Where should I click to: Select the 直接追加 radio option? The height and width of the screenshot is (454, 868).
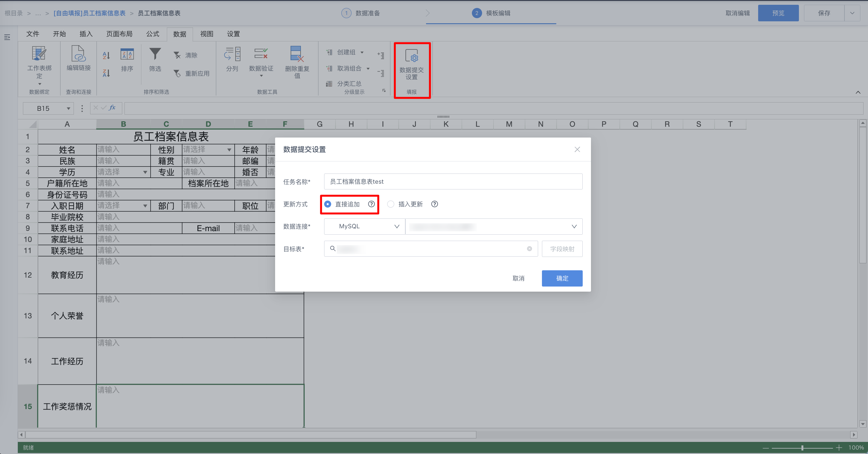328,204
